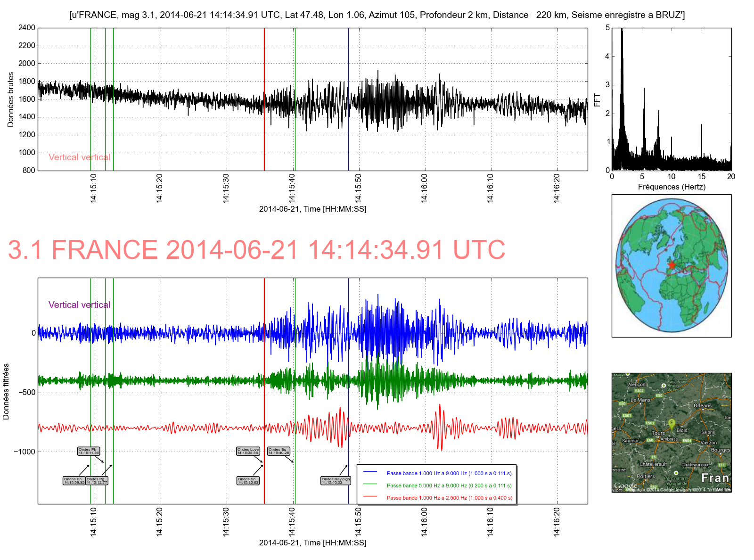Select the Ondes Rayleigh annotation box
Viewport: 754px width, 560px height.
[336, 481]
